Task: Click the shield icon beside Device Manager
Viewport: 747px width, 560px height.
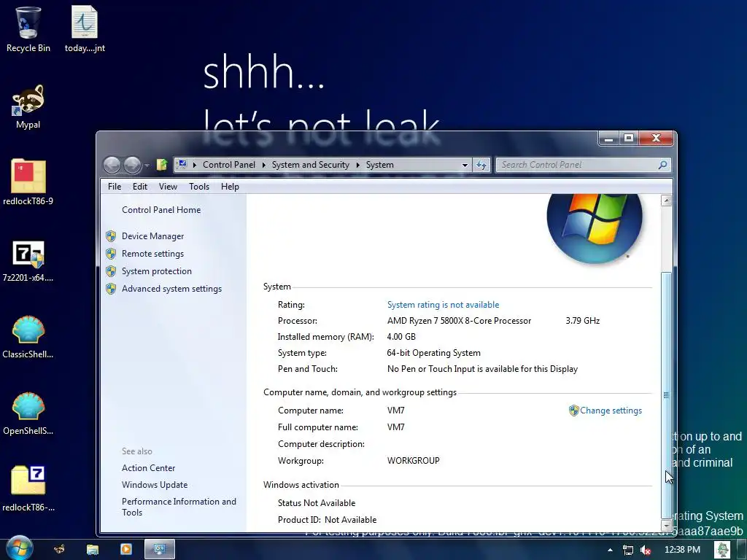Action: tap(111, 236)
